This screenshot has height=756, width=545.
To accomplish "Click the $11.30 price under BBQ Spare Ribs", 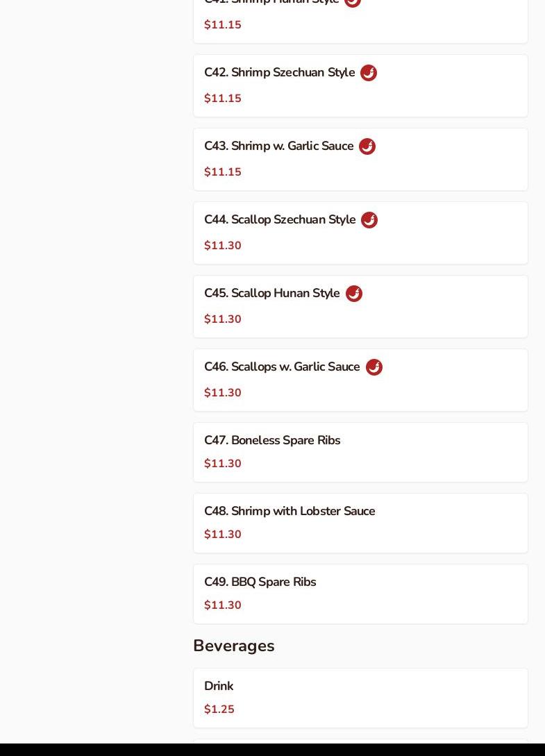I will [x=223, y=605].
